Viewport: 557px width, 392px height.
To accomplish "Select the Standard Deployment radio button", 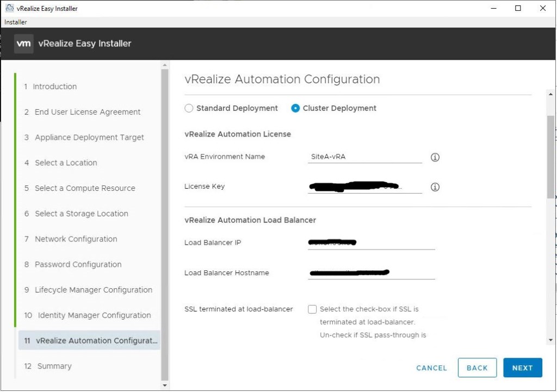I will click(x=189, y=108).
